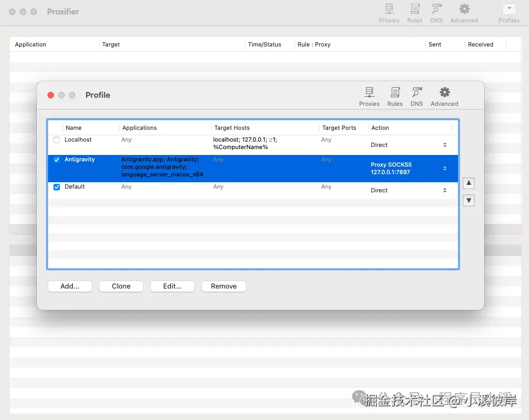Click the Target Hosts column header

[x=232, y=128]
